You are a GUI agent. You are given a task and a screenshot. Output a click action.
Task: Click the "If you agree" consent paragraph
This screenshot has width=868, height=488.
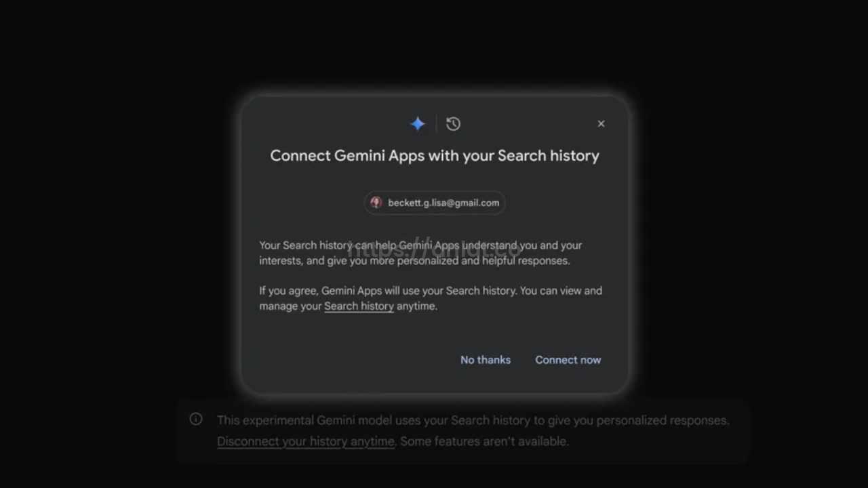(x=431, y=298)
